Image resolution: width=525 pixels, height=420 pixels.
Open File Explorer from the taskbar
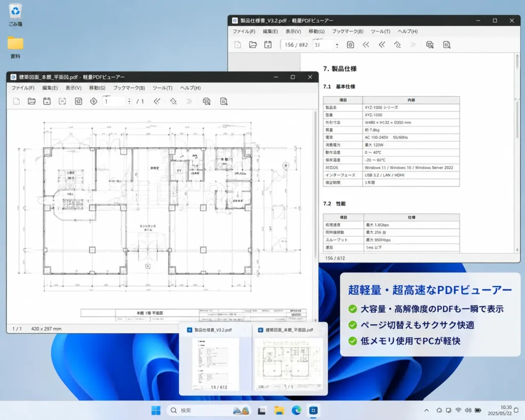point(279,410)
